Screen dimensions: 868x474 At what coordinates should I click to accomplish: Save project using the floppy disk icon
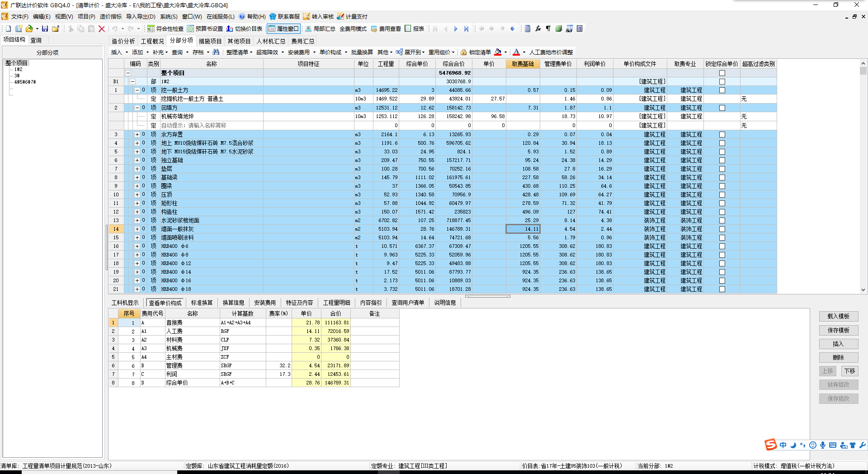(45, 28)
